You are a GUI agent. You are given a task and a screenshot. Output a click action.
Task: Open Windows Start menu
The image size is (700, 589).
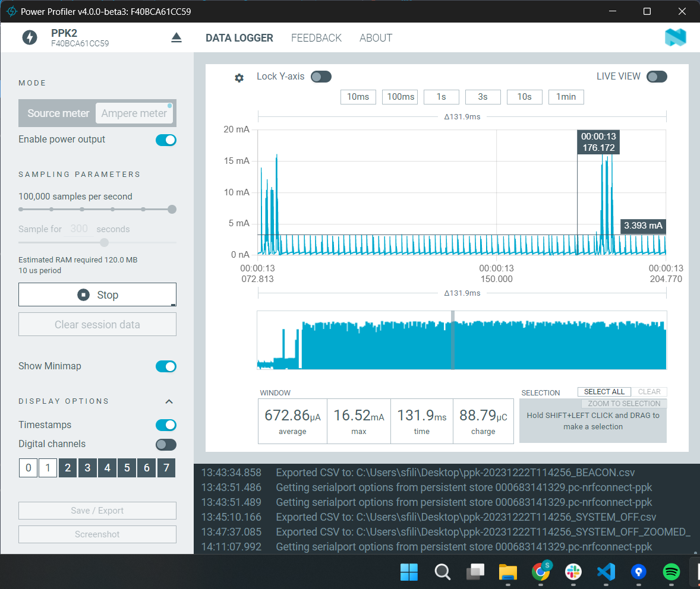(409, 572)
